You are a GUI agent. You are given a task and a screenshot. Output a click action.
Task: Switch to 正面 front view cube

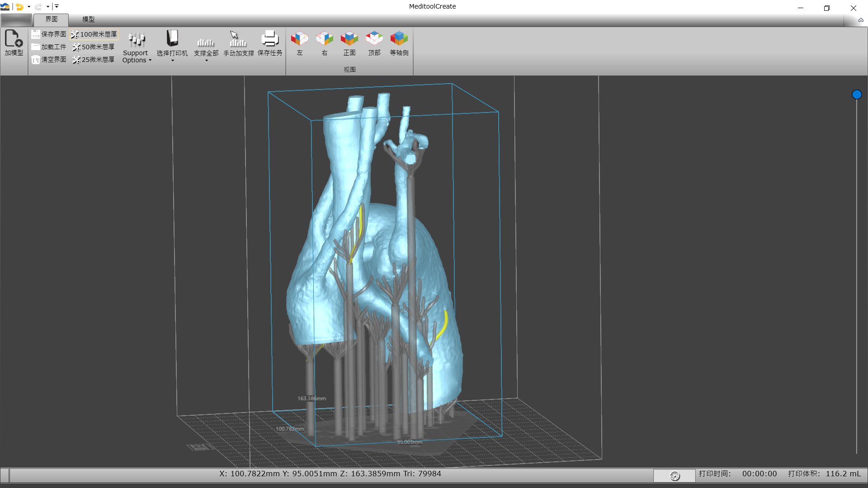tap(349, 39)
